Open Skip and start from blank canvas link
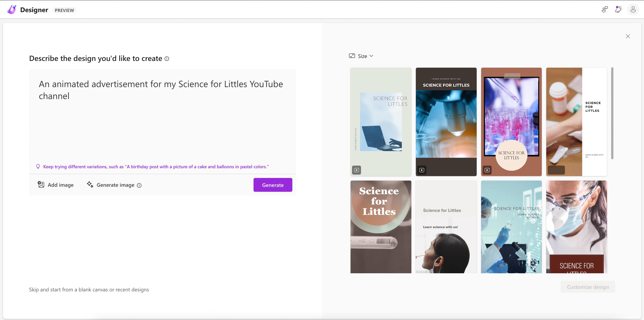This screenshot has width=644, height=320. (x=89, y=290)
